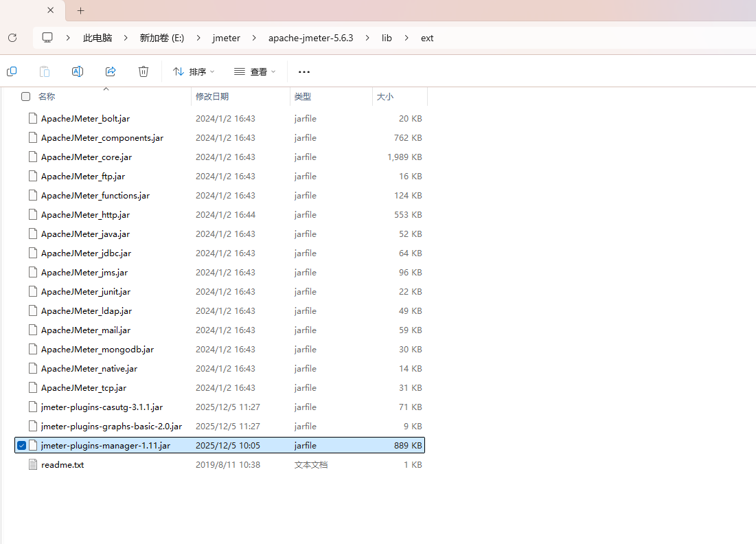Click the 1,989 KB size cell

(404, 157)
